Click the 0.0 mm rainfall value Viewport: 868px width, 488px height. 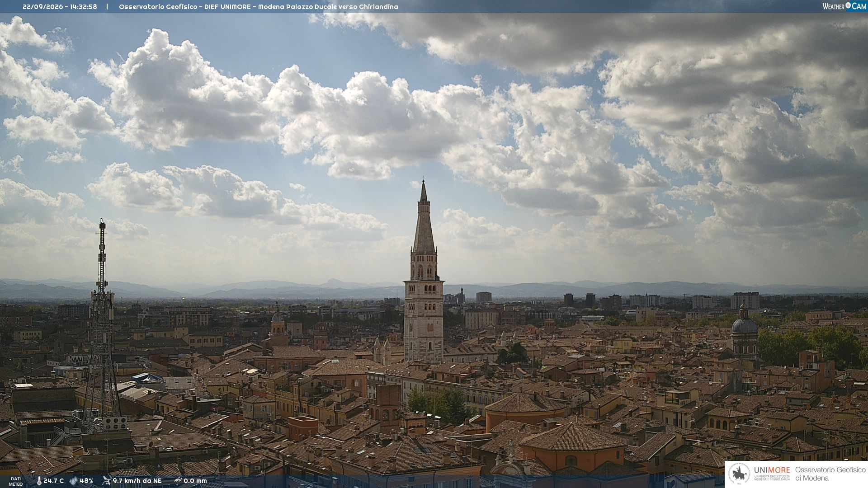tap(195, 481)
